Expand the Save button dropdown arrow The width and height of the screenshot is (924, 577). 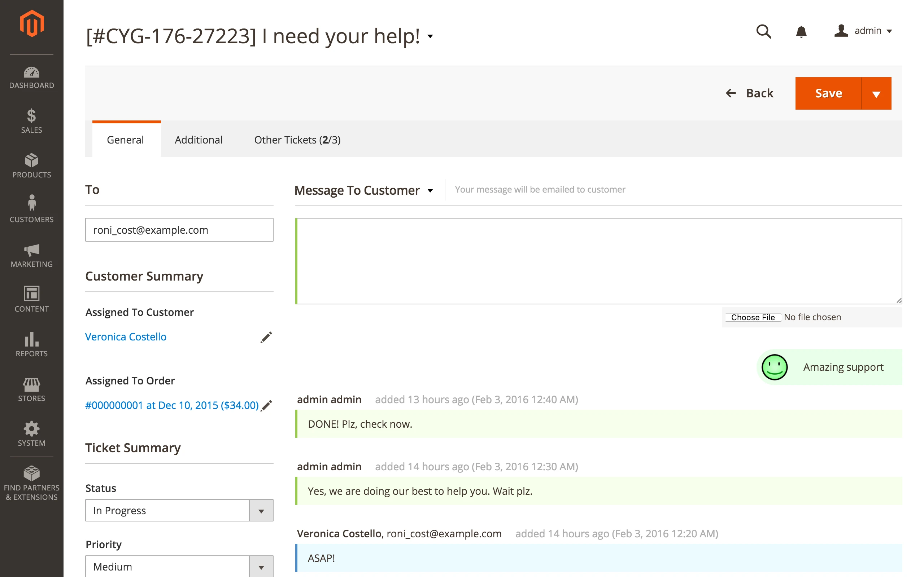pos(876,94)
